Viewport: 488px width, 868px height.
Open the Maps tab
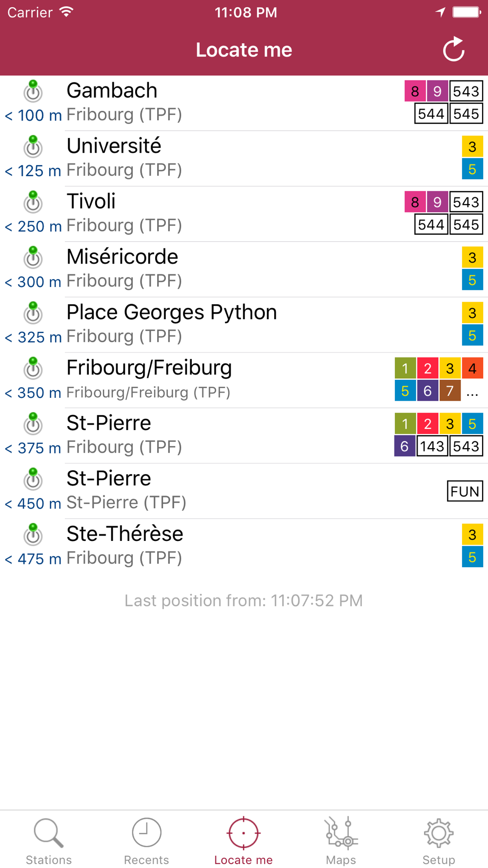(x=341, y=841)
